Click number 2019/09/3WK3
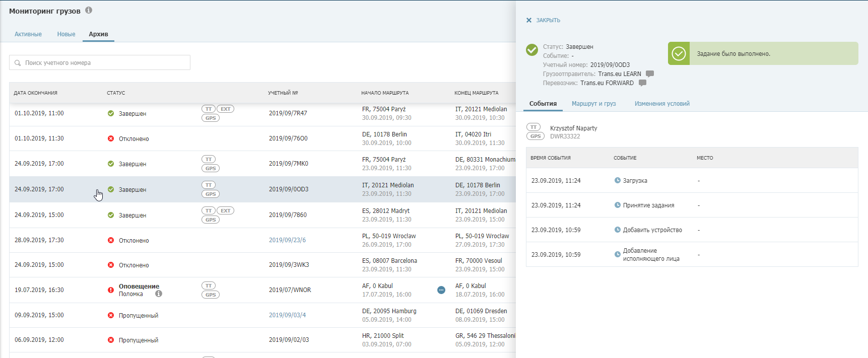Screen dimensions: 868x358 (289, 265)
